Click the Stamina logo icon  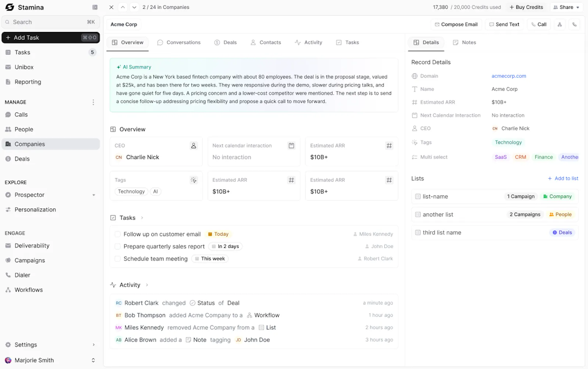coord(10,7)
